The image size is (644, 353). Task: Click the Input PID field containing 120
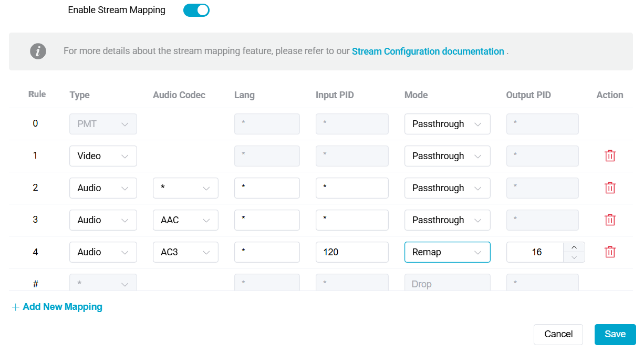click(352, 252)
